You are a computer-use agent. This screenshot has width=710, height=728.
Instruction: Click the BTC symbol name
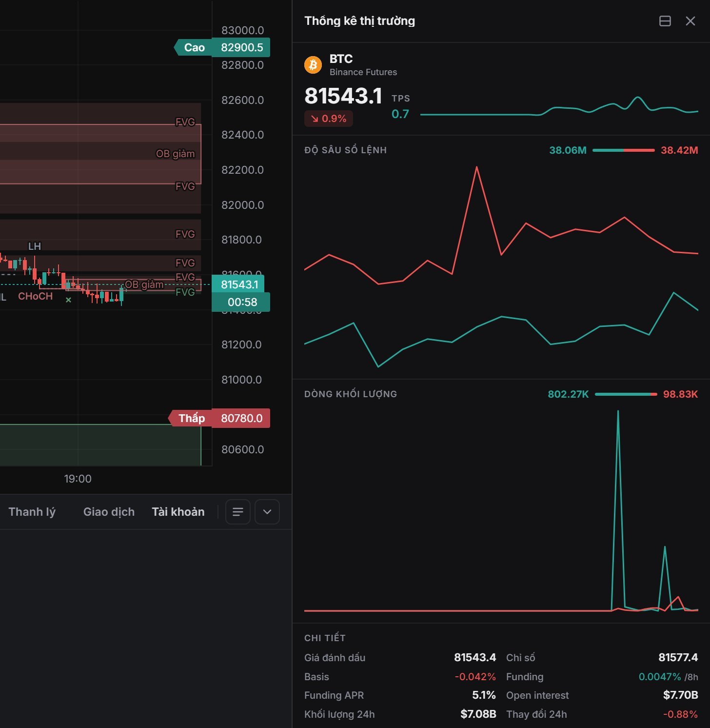point(341,59)
